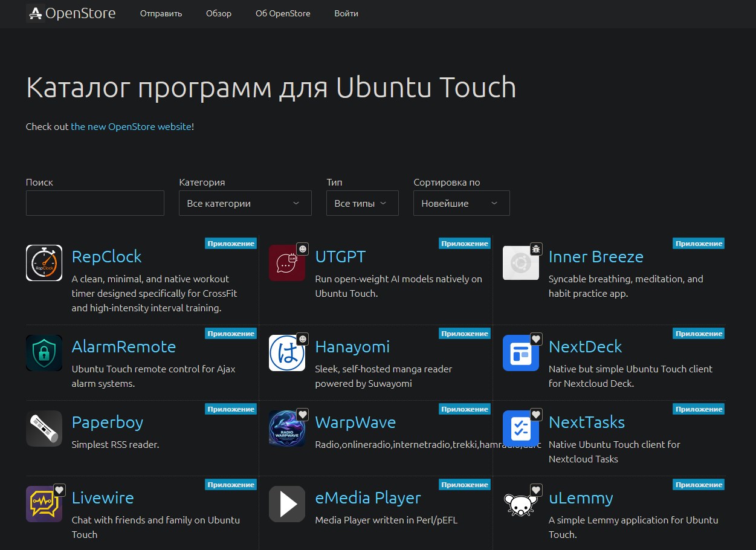Open the NextTasks title link
Screen dimensions: 756x550
pyautogui.click(x=587, y=422)
